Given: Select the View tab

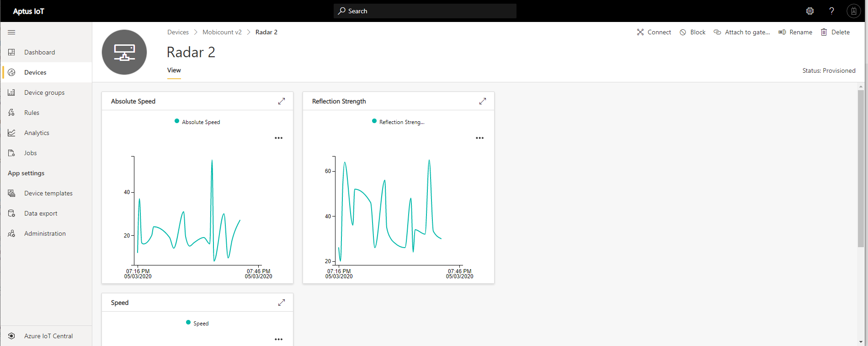Looking at the screenshot, I should pos(174,70).
